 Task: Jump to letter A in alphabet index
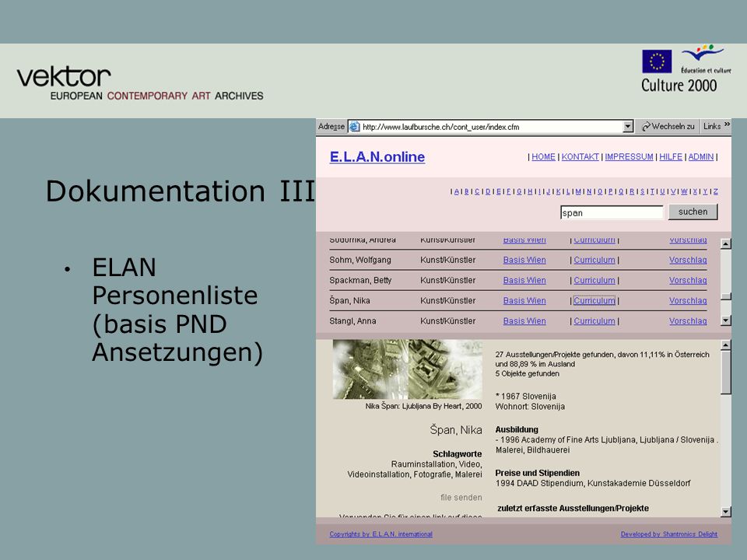[x=457, y=191]
